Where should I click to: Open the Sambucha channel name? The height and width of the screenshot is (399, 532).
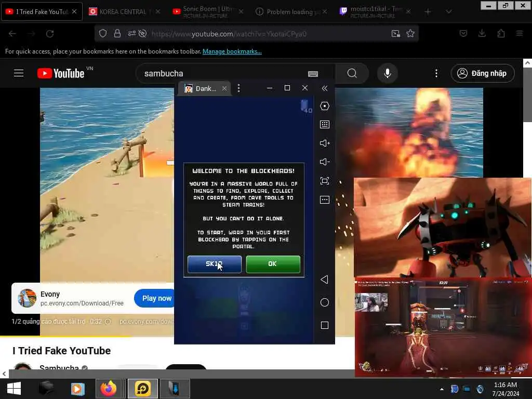pyautogui.click(x=59, y=368)
